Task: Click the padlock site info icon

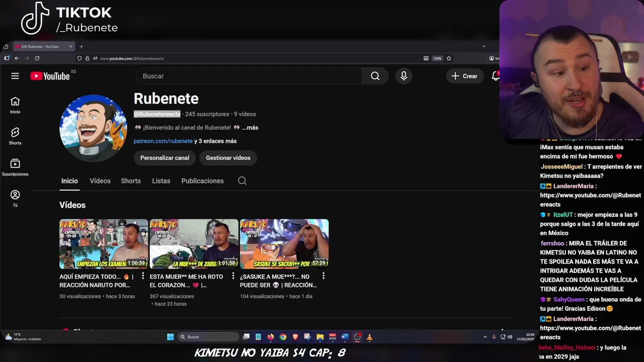Action: [87, 58]
